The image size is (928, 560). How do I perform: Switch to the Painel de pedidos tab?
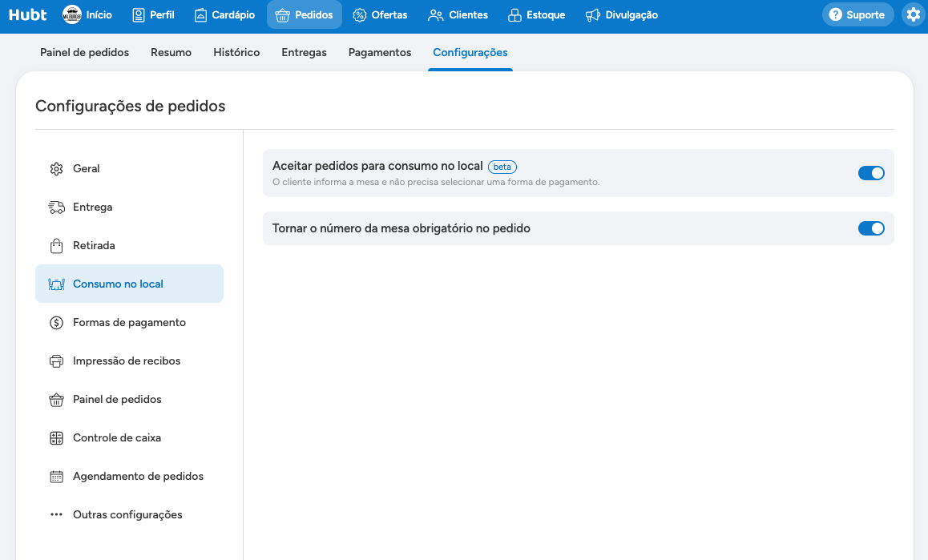85,52
